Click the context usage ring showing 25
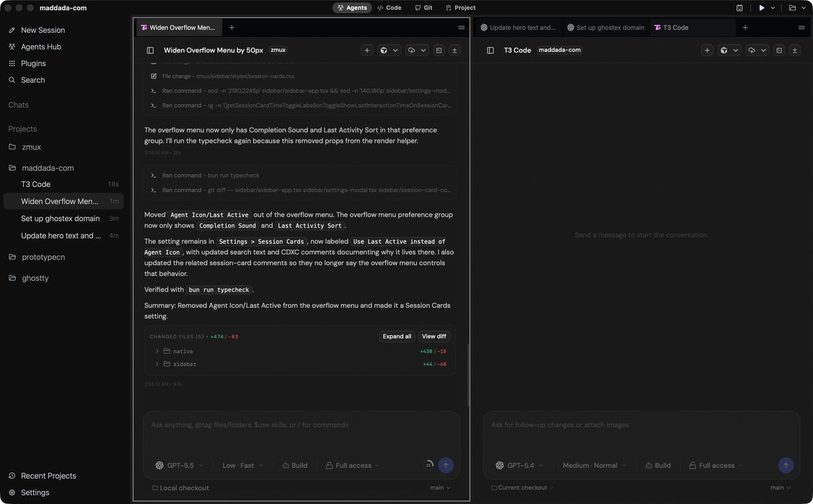This screenshot has height=504, width=813. coord(429,465)
